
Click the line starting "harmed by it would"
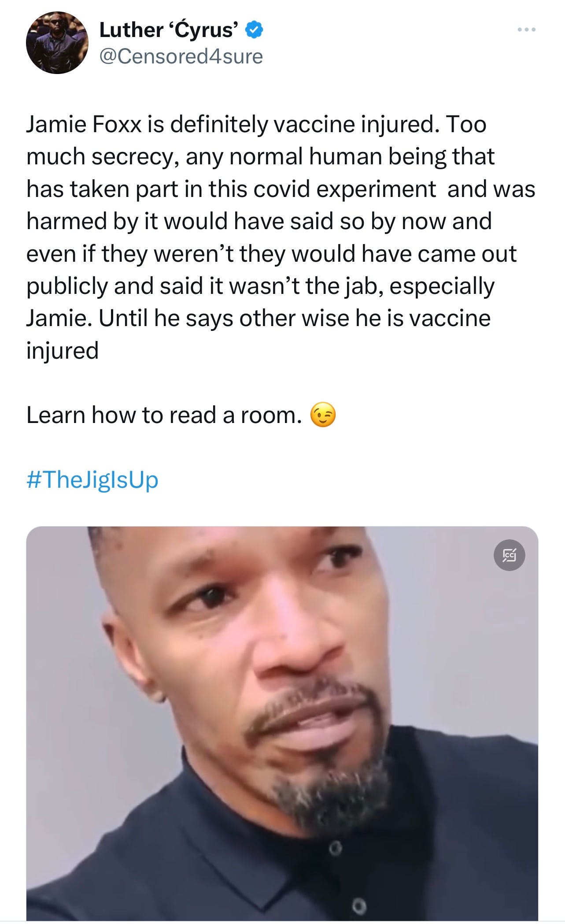click(259, 221)
